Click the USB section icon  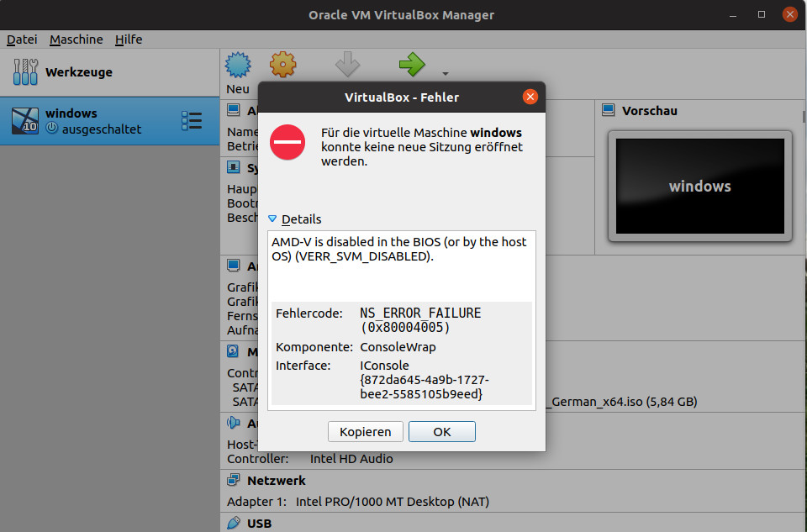pos(233,523)
